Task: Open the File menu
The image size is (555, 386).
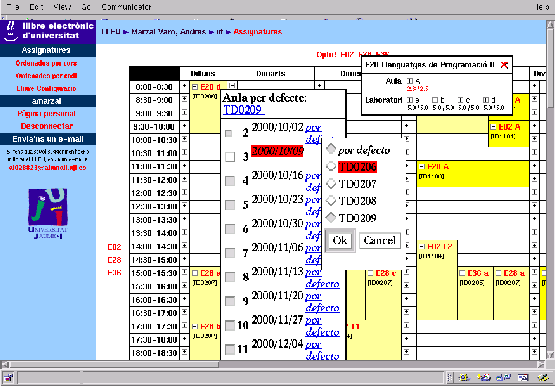Action: point(13,7)
